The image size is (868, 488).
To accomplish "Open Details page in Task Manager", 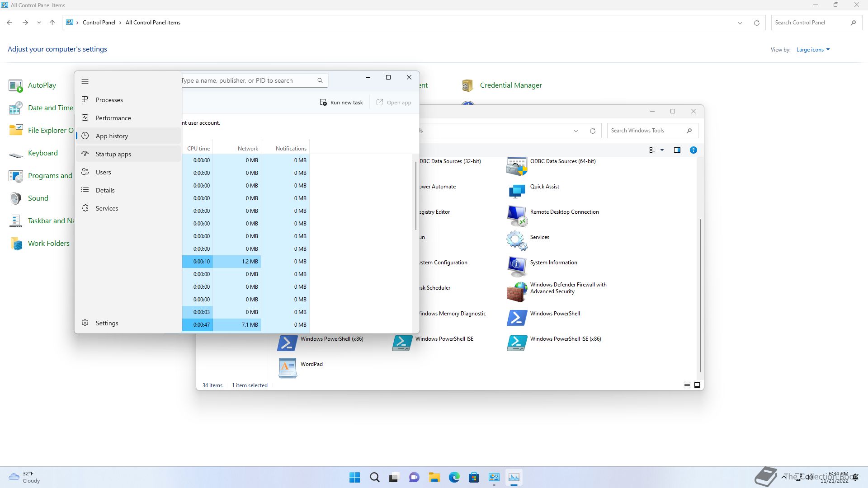I will [x=128, y=190].
